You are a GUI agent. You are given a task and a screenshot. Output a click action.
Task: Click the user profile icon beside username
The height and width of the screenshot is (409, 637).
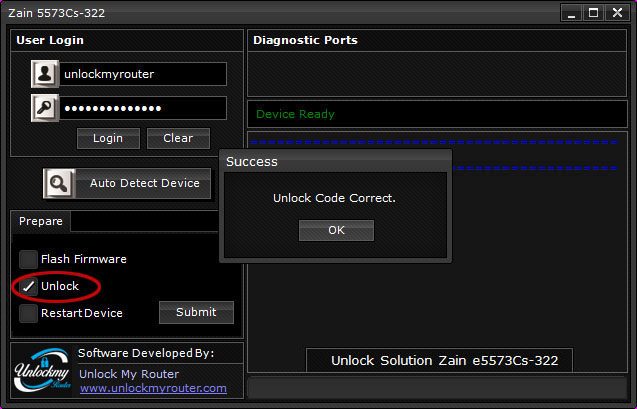point(45,74)
